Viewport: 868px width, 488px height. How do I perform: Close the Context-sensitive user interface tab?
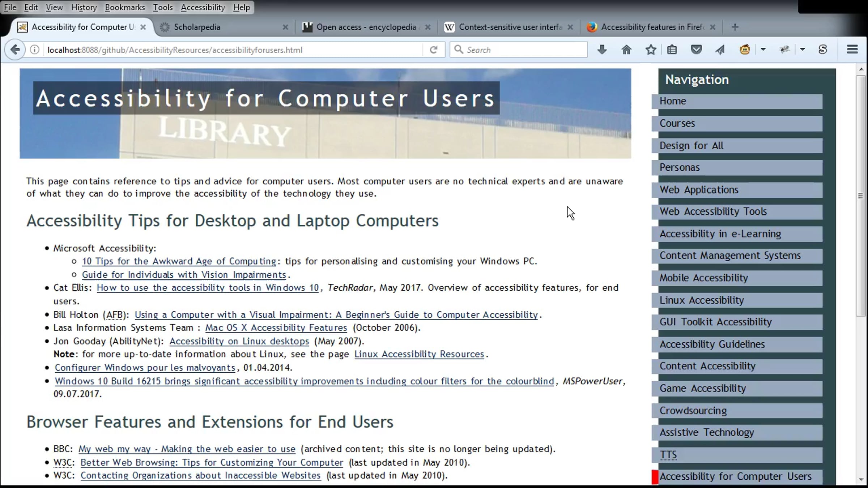click(x=570, y=27)
